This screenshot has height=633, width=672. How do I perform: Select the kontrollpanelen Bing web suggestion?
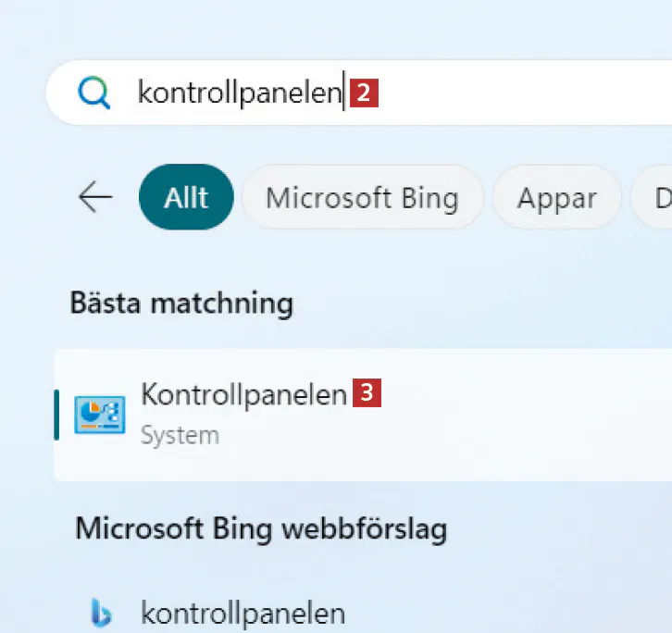coord(243,613)
